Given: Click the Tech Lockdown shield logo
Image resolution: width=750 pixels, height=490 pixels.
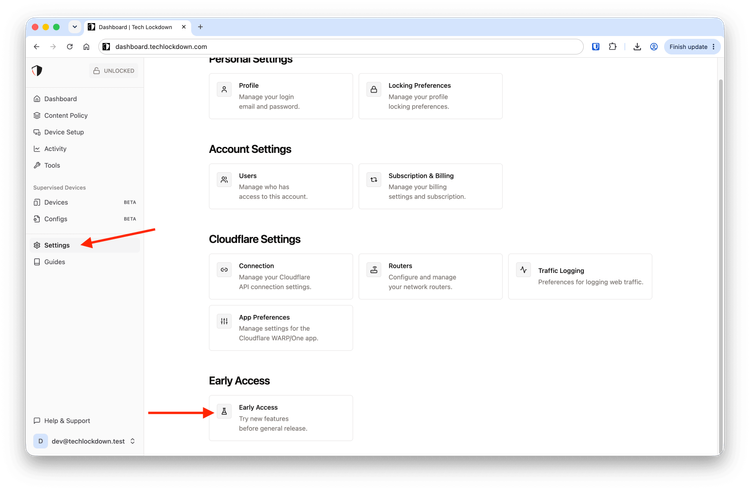Looking at the screenshot, I should (37, 71).
